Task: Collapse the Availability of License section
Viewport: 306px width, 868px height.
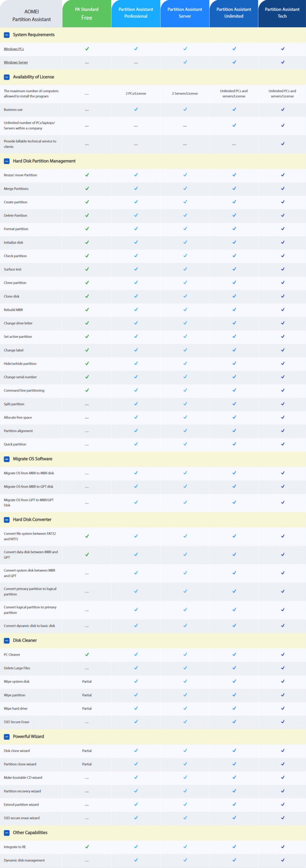Action: coord(6,77)
